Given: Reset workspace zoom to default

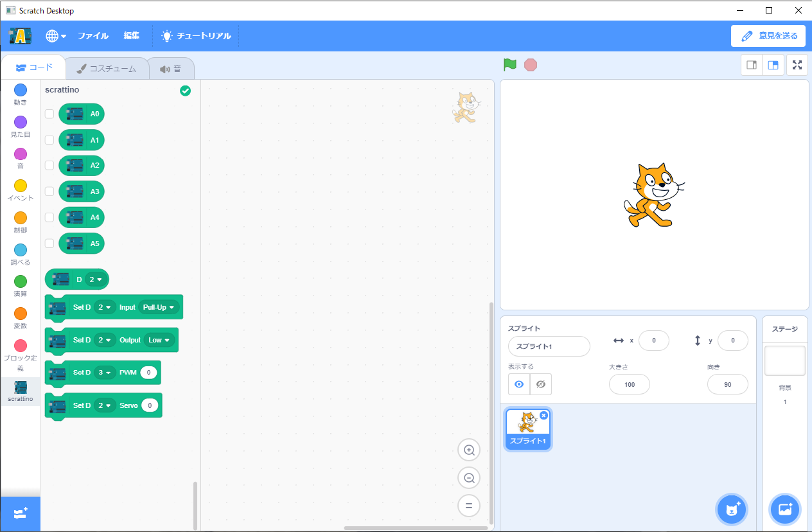Looking at the screenshot, I should (469, 506).
